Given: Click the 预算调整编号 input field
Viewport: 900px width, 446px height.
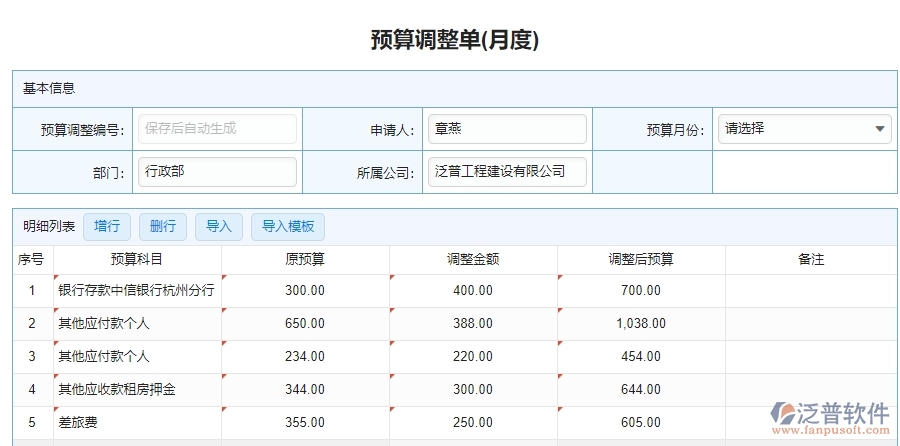Looking at the screenshot, I should 217,129.
